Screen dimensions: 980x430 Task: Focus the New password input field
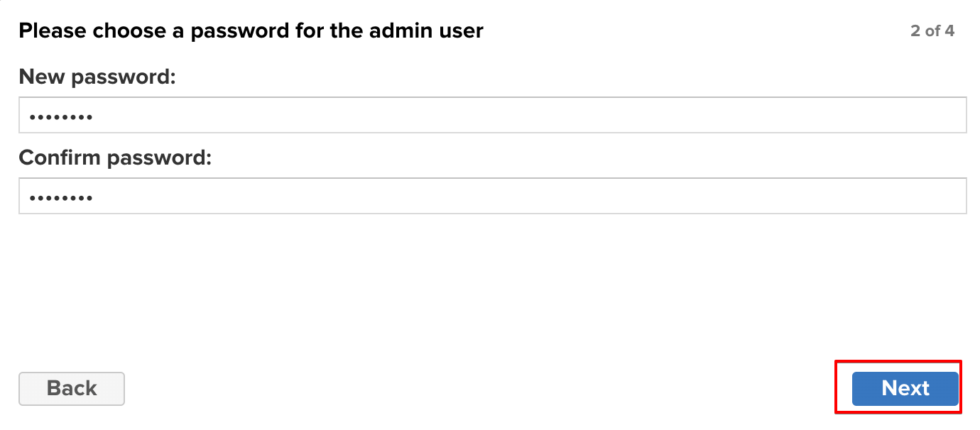click(492, 115)
